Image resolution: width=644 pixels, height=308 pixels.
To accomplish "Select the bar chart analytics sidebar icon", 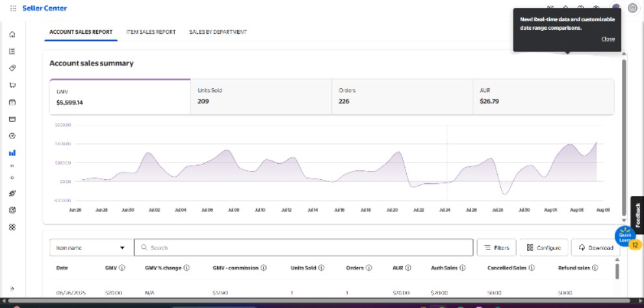I will (12, 153).
